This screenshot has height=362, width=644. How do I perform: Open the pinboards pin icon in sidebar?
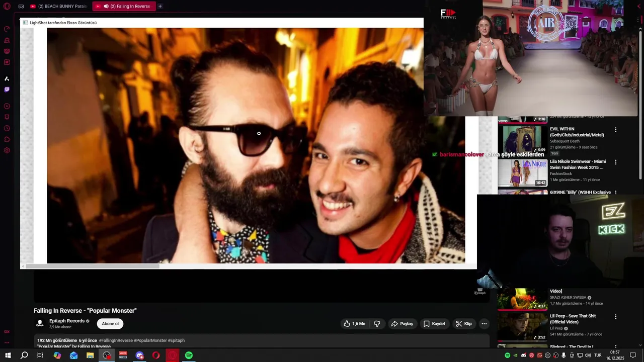click(x=7, y=117)
